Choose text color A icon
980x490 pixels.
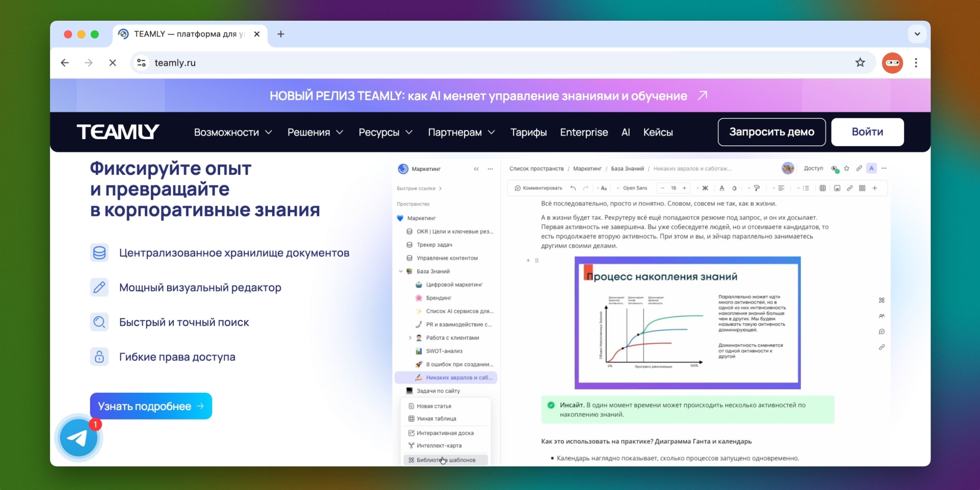[x=722, y=188]
